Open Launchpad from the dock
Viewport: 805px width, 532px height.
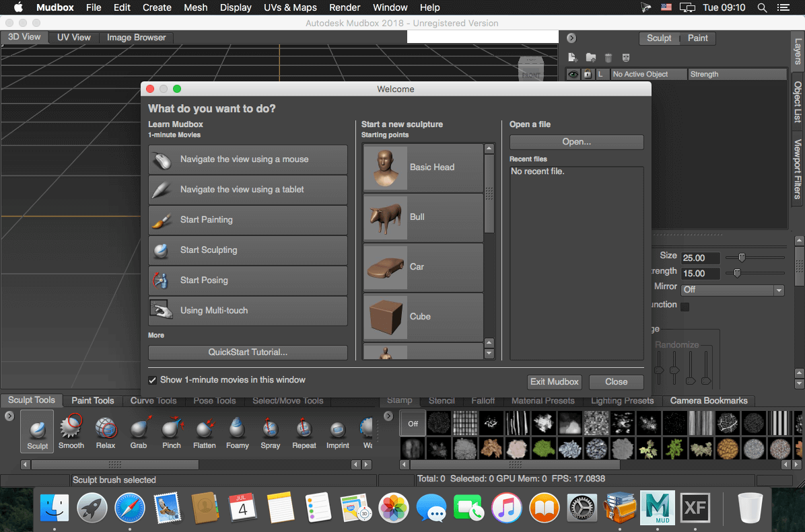pos(92,508)
